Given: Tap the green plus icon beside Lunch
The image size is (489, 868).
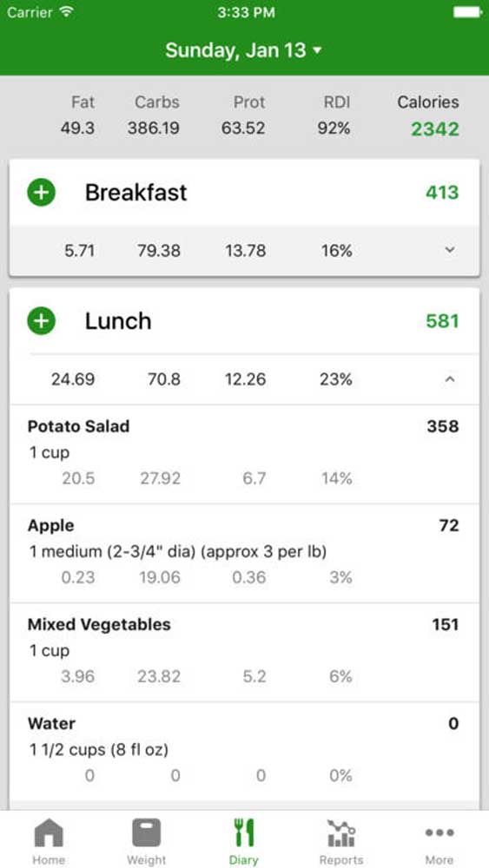Looking at the screenshot, I should (x=42, y=321).
